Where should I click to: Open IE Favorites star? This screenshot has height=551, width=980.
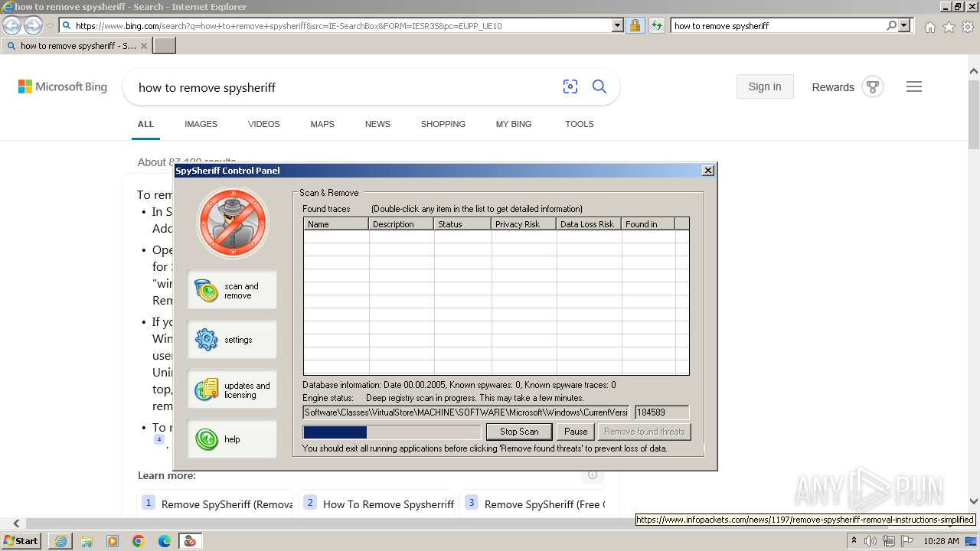click(x=949, y=27)
